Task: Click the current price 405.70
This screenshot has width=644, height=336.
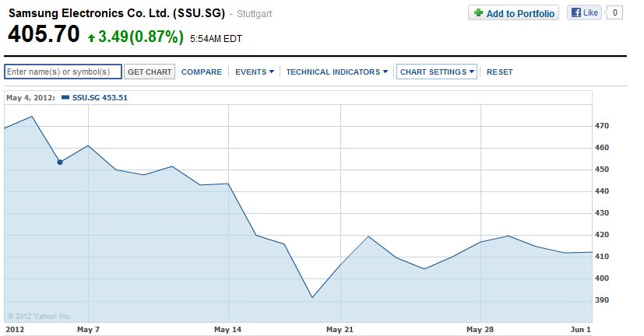Action: (44, 34)
